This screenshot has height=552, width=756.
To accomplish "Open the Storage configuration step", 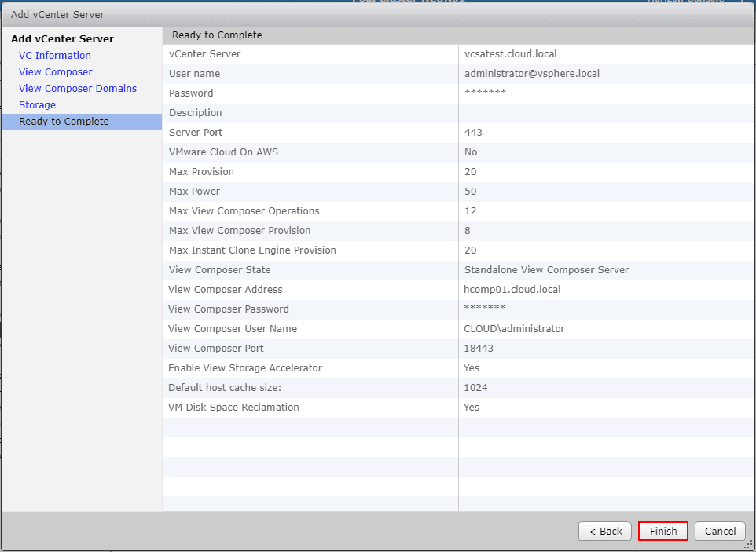I will tap(37, 104).
